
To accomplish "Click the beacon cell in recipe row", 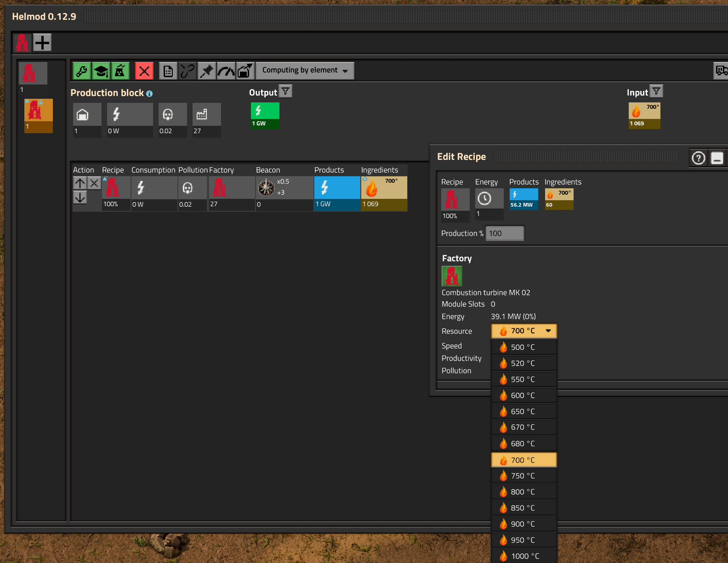I will (284, 193).
